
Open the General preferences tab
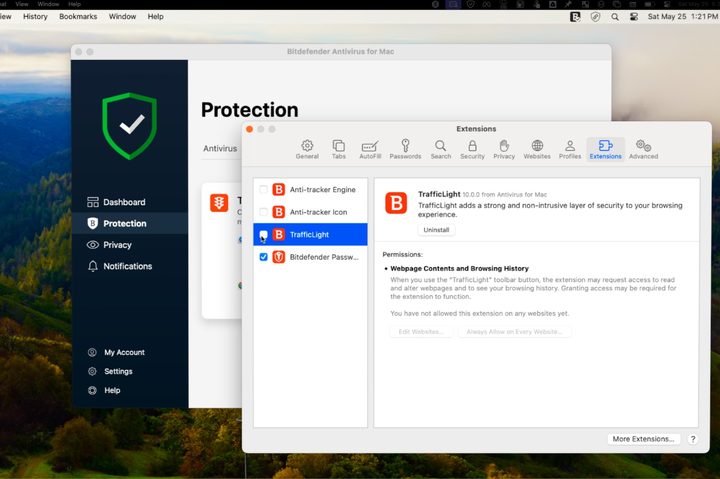coord(307,149)
